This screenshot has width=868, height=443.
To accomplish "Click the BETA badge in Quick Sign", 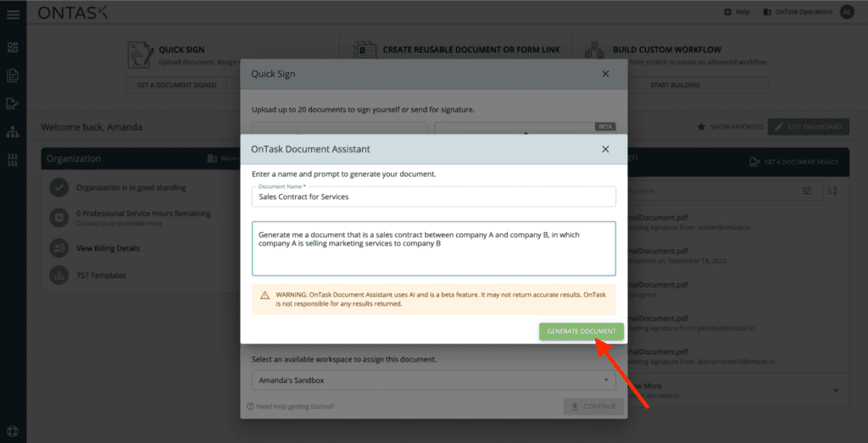I will [605, 126].
